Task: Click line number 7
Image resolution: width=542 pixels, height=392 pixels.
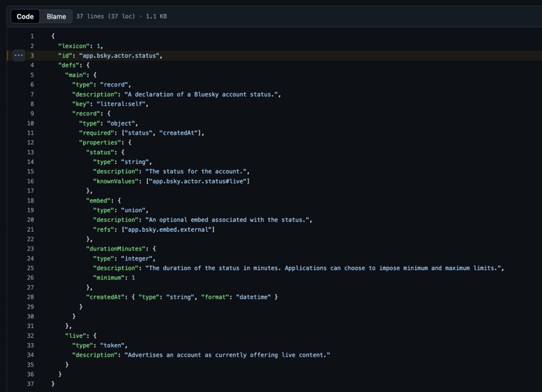Action: pyautogui.click(x=32, y=94)
